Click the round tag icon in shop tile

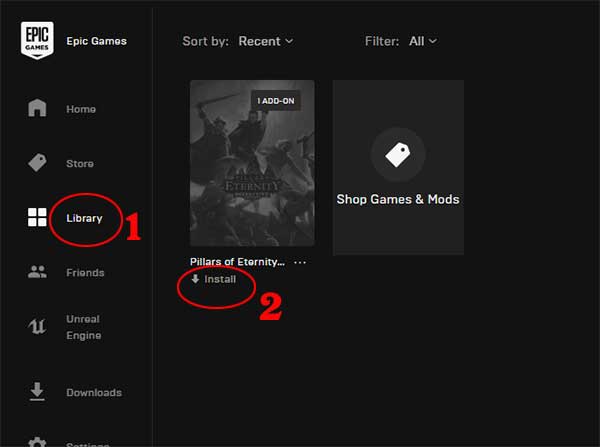pos(398,154)
